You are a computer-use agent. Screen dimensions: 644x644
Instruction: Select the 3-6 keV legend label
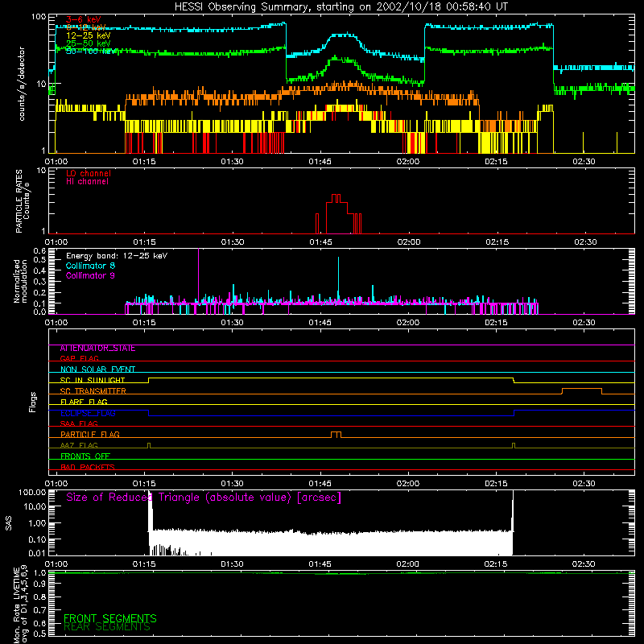(84, 19)
